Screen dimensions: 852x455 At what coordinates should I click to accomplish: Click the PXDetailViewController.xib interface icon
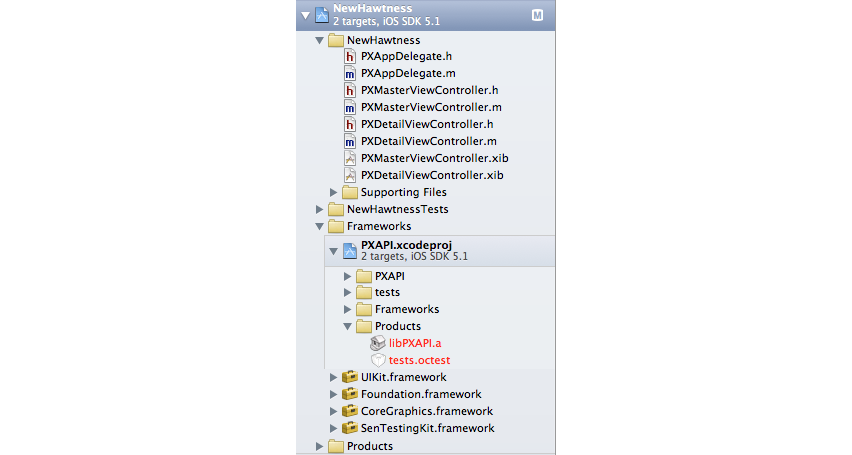350,175
